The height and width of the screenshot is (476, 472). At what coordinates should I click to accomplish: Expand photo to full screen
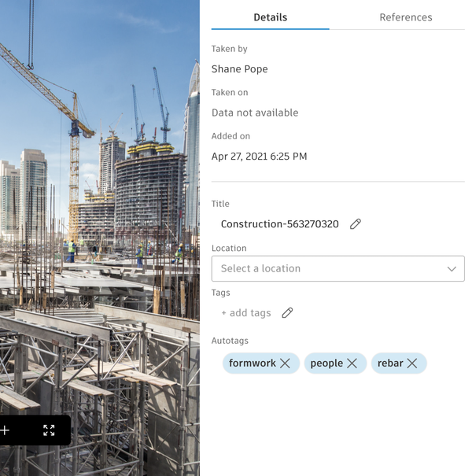click(x=49, y=430)
